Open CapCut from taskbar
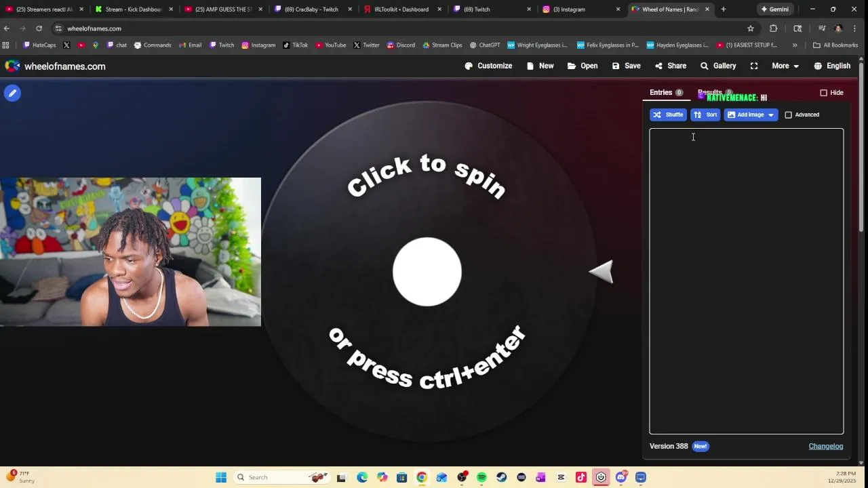The height and width of the screenshot is (488, 868). tap(561, 477)
